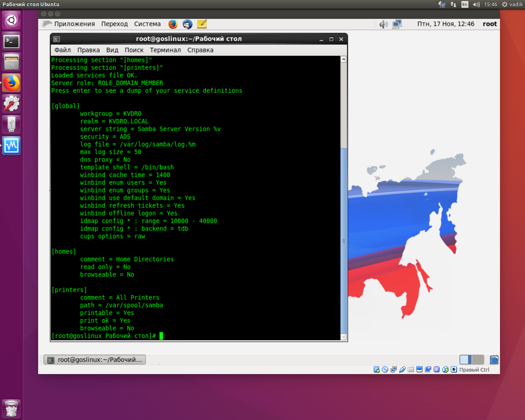Switch to the second workspace in switcher

tap(478, 360)
